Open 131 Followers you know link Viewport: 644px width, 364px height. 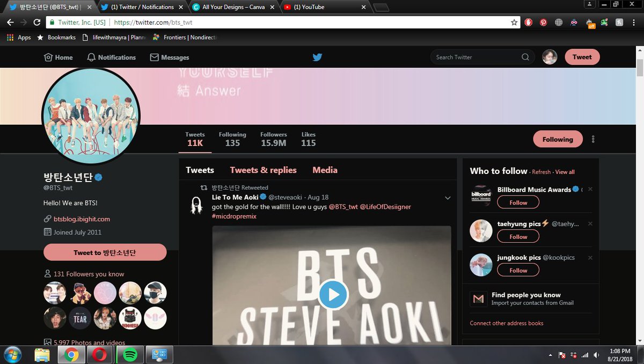tap(89, 274)
